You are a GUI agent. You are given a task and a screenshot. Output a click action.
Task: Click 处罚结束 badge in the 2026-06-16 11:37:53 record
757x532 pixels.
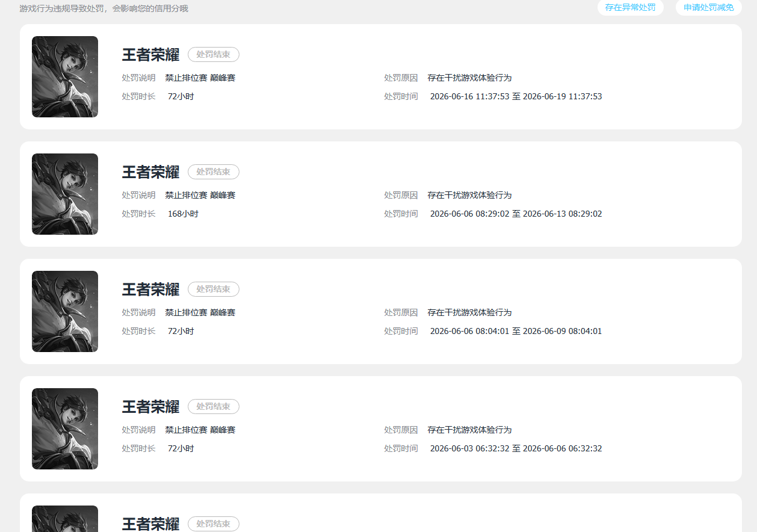pos(214,55)
